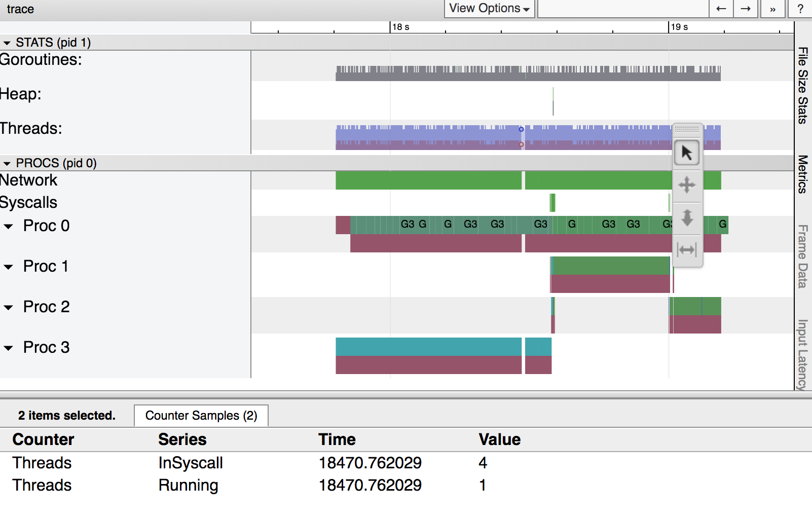Click the Running value 1 cell
The height and width of the screenshot is (518, 812).
tap(483, 485)
